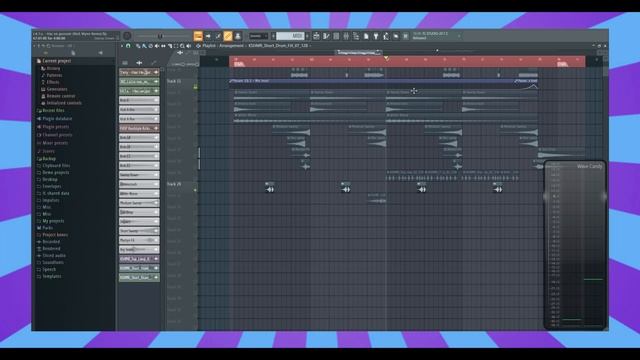Select the Delete tool in playlist toolbar
This screenshot has width=640, height=360.
click(151, 46)
